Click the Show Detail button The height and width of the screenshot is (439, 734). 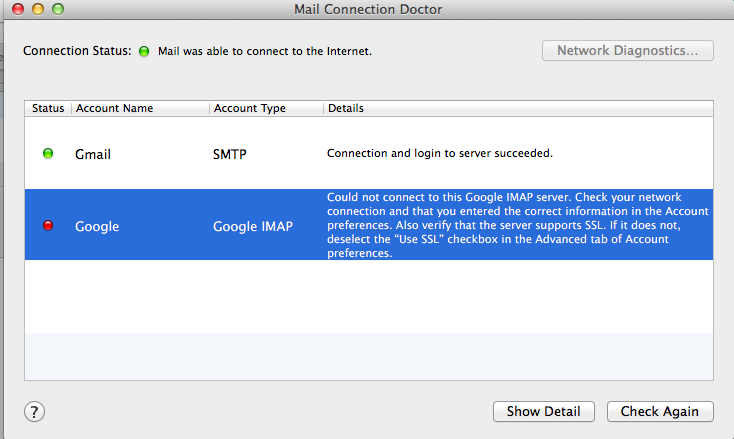[x=543, y=411]
